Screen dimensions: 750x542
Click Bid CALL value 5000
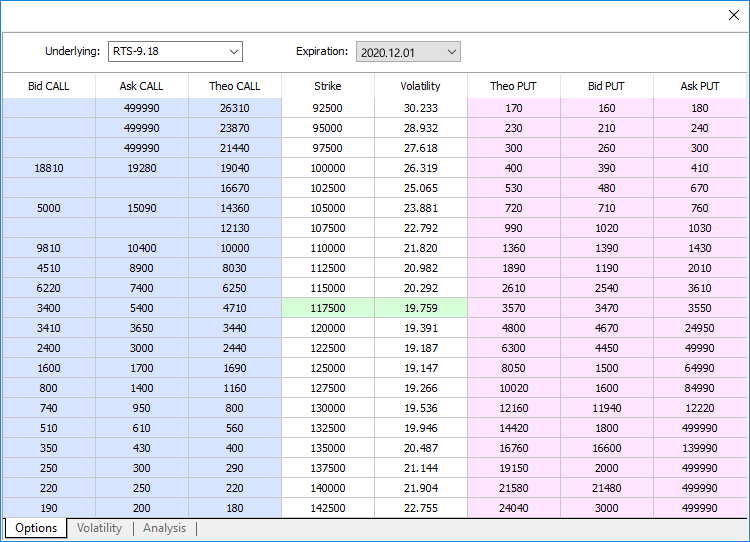point(49,208)
